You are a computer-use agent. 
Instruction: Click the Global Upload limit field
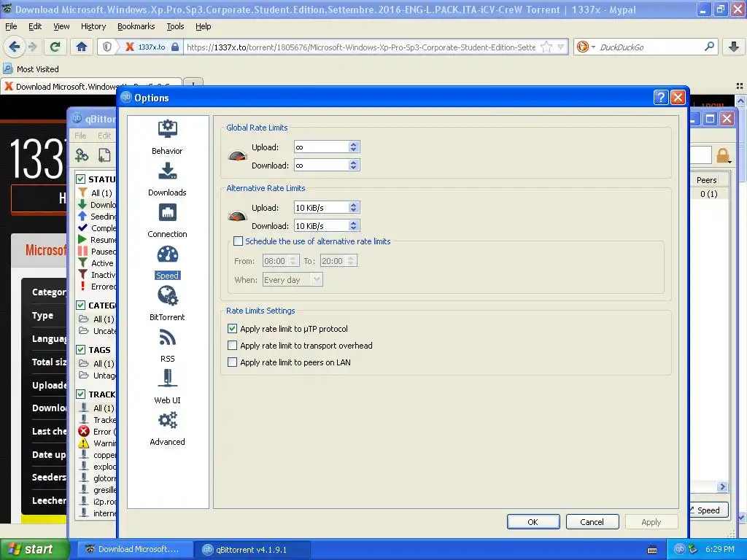click(321, 147)
